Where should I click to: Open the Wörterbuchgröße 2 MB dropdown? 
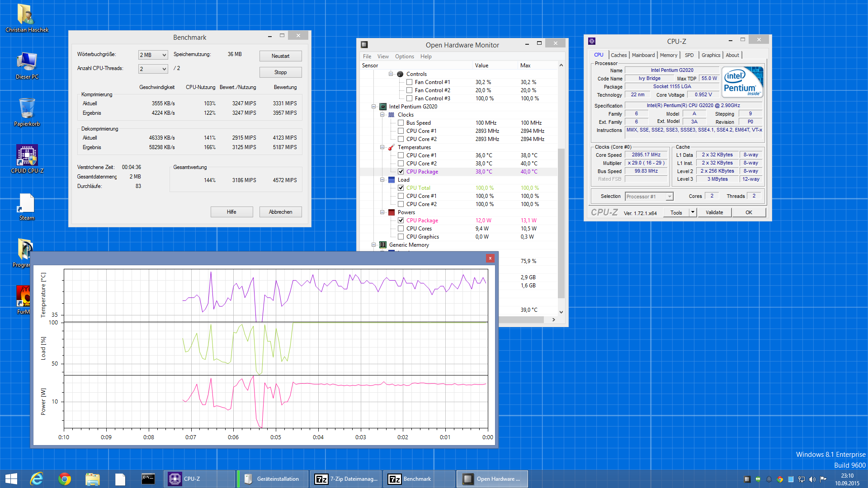pyautogui.click(x=153, y=55)
